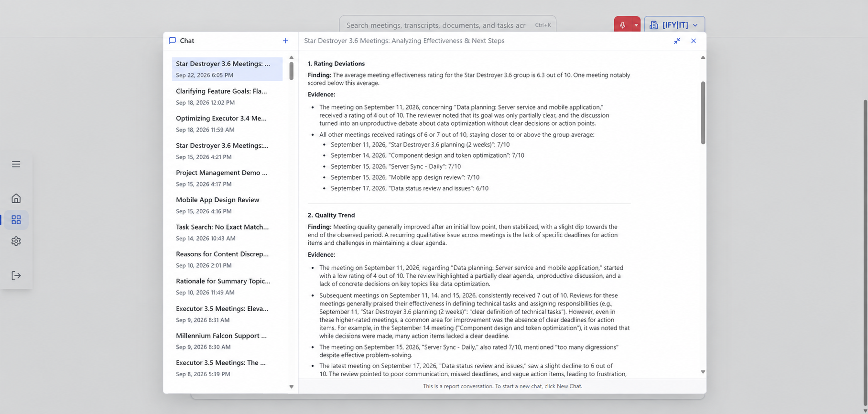868x414 pixels.
Task: Open the record options dropdown arrow
Action: pyautogui.click(x=636, y=25)
